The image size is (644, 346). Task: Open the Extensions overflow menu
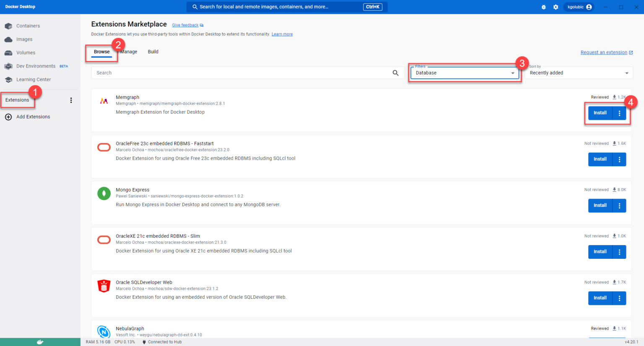click(x=71, y=100)
